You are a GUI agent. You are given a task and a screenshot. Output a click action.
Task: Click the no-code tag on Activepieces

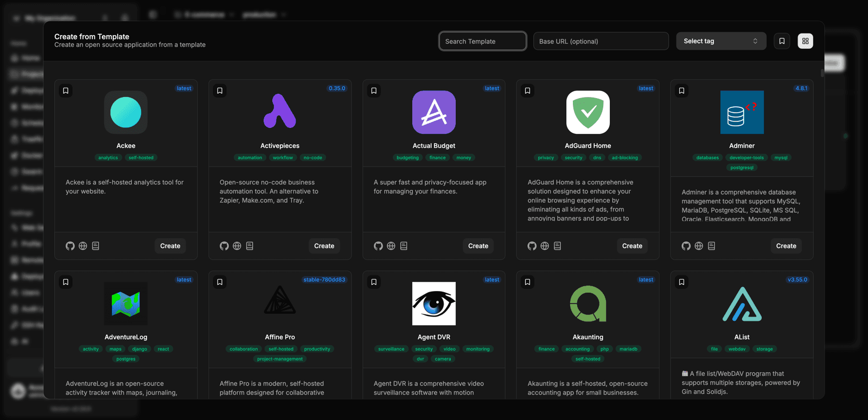[313, 158]
